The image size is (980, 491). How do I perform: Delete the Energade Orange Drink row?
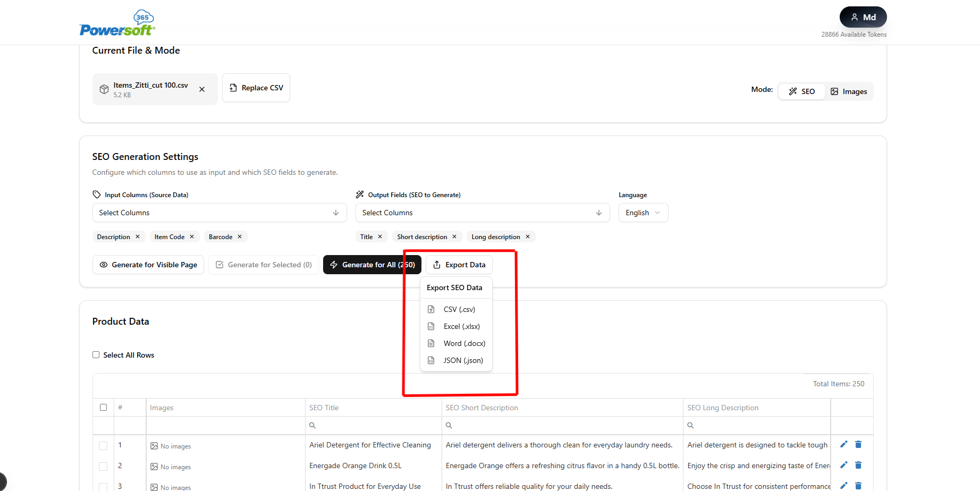coord(858,465)
